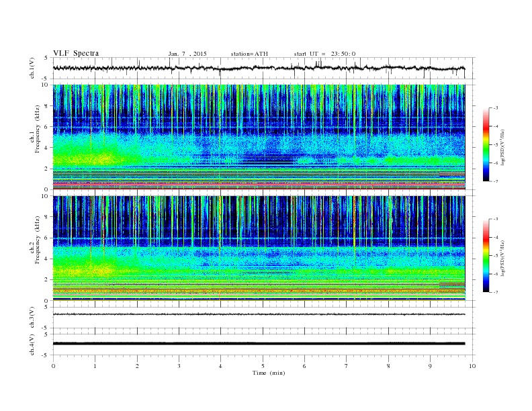This screenshot has height=411, width=532.
Task: Select the date text "Jan. 7, 2015"
Action: pos(187,54)
